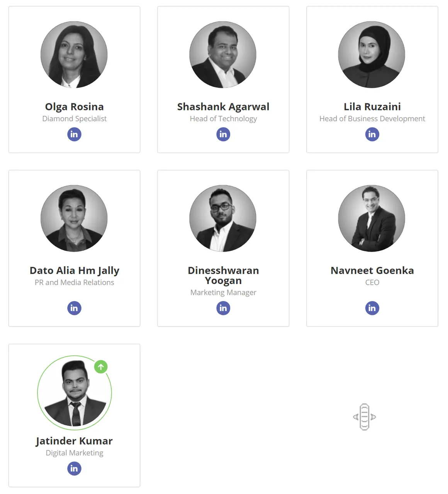Screen dimensions: 448x494
Task: Open Dinesshwaran Yoogan's LinkedIn icon
Action: (x=223, y=308)
